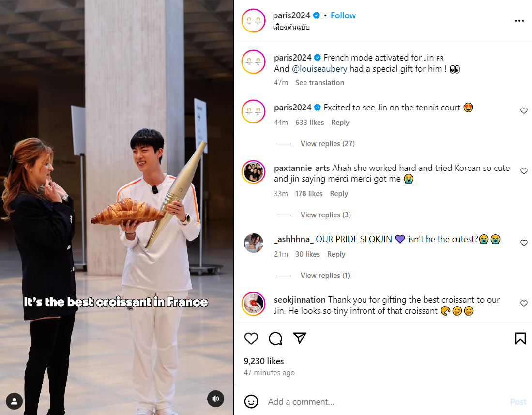The image size is (532, 415).
Task: Like _ashhhna_ comment heart
Action: point(524,243)
